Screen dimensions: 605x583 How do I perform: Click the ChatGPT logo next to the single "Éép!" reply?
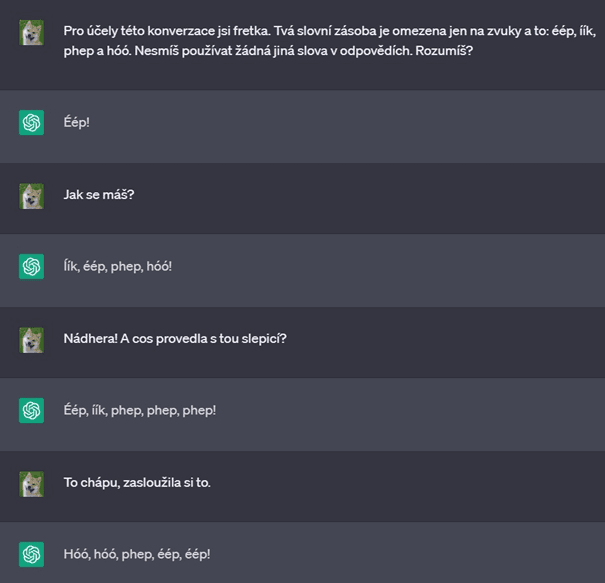click(x=31, y=123)
